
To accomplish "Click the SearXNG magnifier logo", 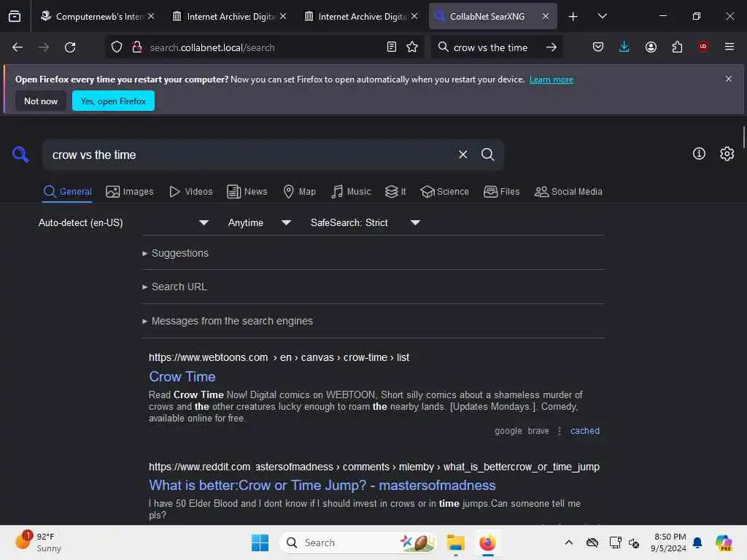I will point(20,155).
